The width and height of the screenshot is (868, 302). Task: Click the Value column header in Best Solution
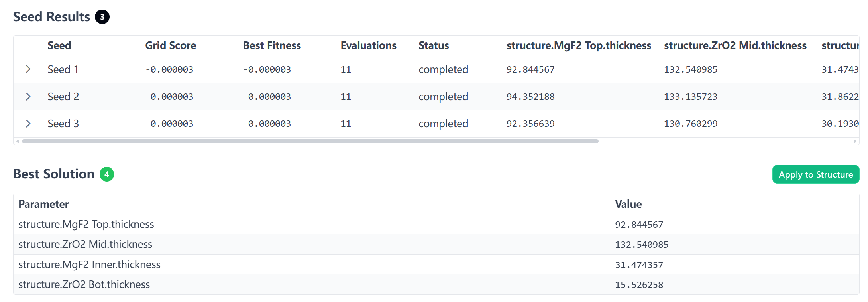click(x=628, y=204)
